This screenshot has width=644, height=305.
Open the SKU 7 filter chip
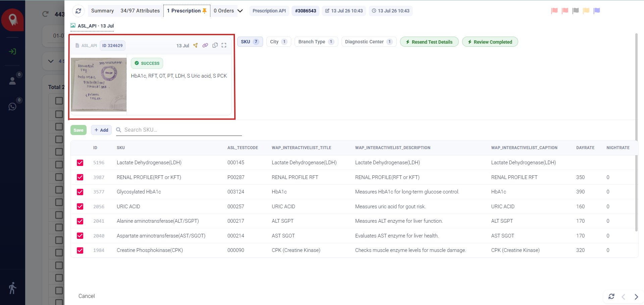tap(250, 42)
